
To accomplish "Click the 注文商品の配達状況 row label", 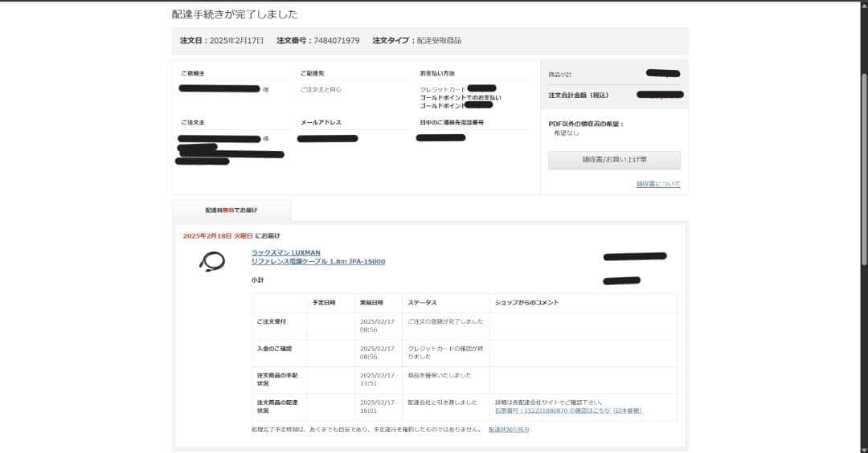I will tap(276, 406).
